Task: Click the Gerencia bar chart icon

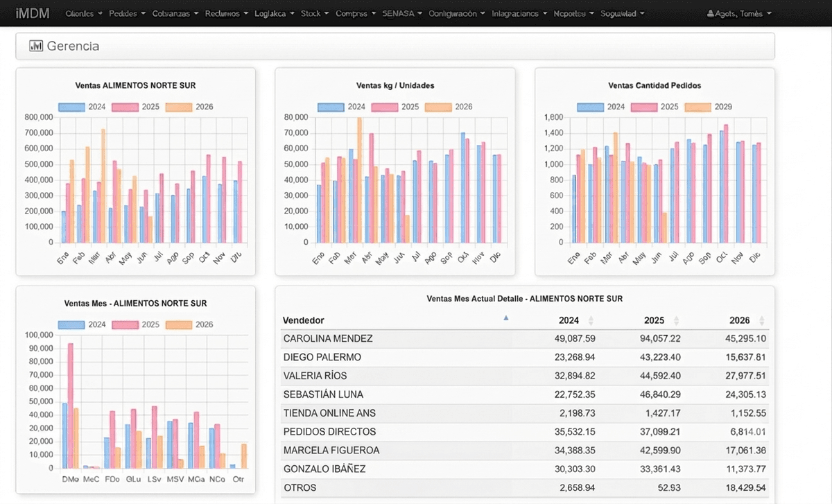Action: (x=36, y=46)
